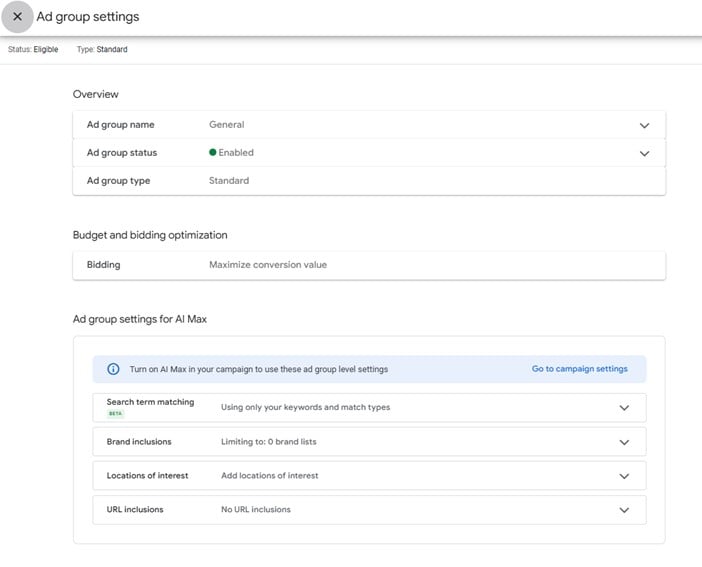702x567 pixels.
Task: Click the Enabled status text
Action: tap(236, 152)
